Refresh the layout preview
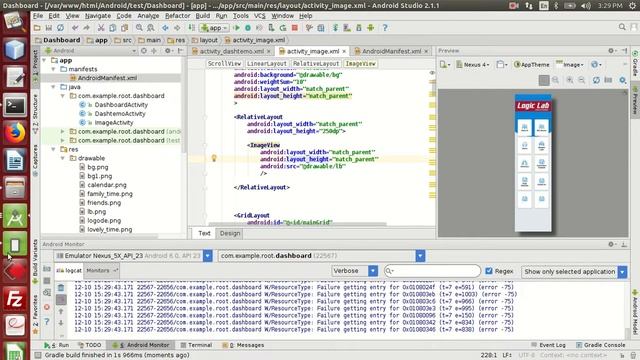Image resolution: width=640 pixels, height=360 pixels. point(596,80)
